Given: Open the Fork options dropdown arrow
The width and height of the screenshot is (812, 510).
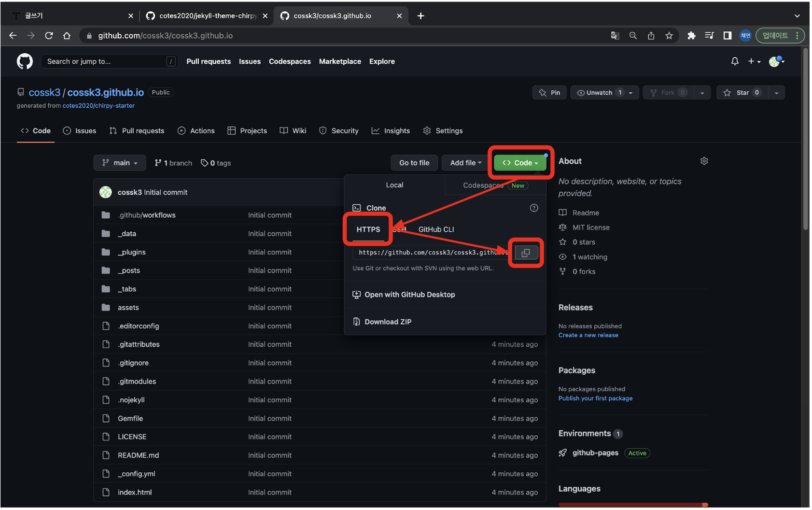Looking at the screenshot, I should click(702, 93).
